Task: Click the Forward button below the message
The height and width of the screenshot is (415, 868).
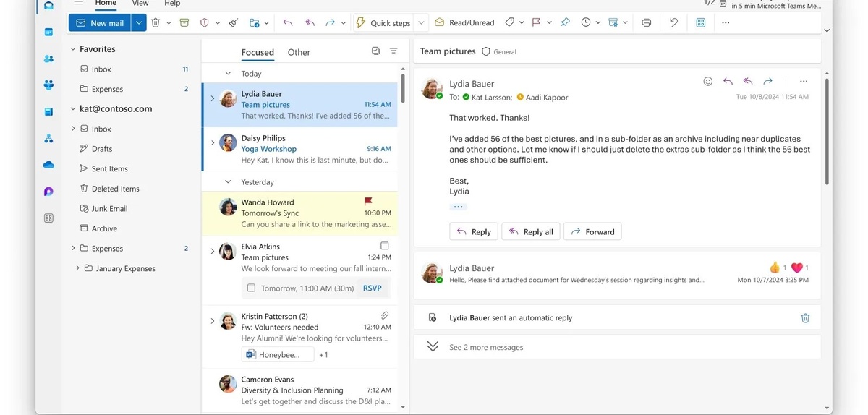Action: (592, 231)
